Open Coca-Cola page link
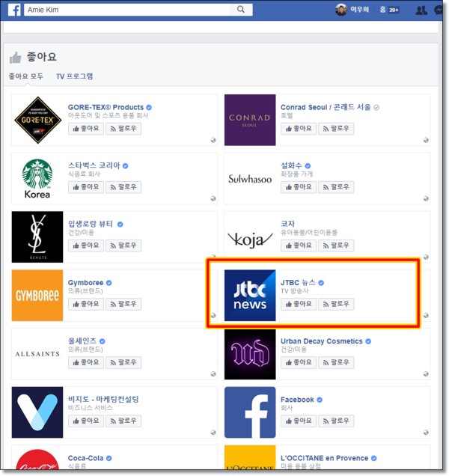449x476 pixels. [85, 458]
